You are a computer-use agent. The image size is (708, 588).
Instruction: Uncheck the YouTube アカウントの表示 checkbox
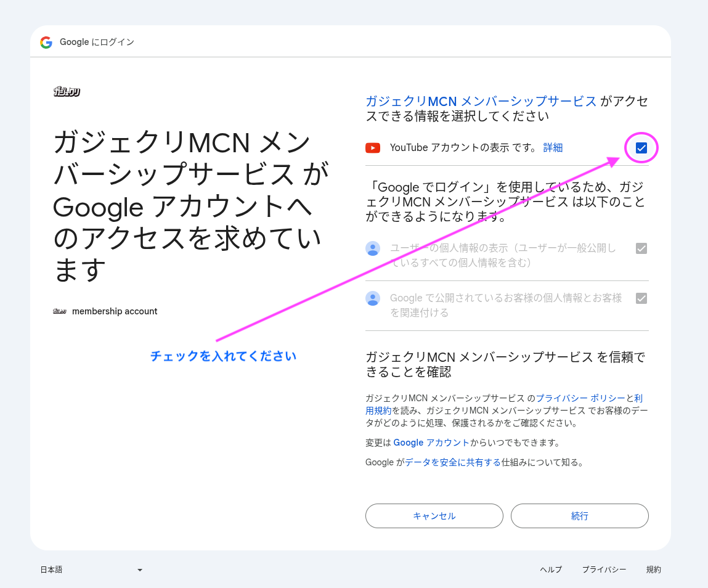641,148
